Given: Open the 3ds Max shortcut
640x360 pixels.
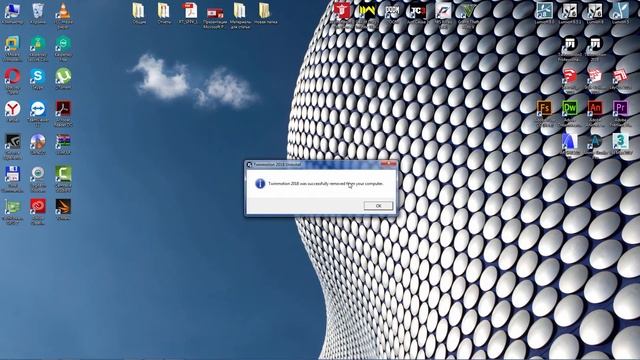Looking at the screenshot, I should 620,144.
